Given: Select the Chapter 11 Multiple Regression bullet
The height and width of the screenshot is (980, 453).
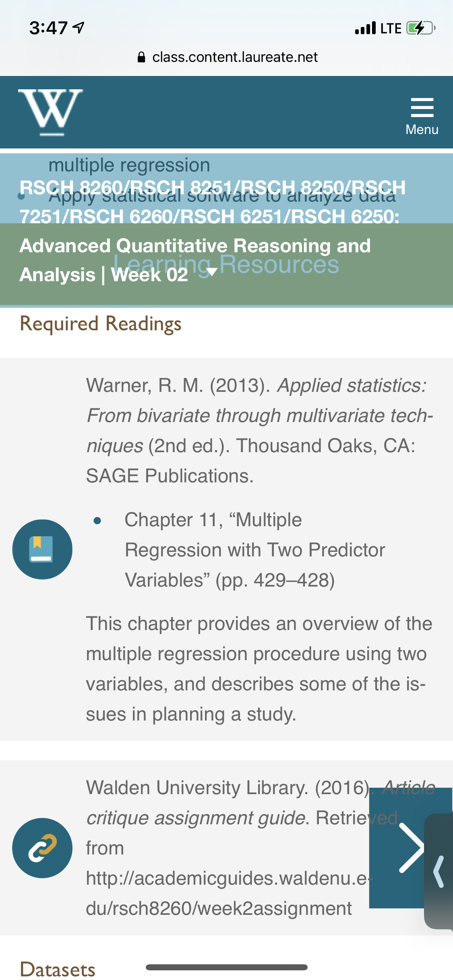Looking at the screenshot, I should (255, 550).
